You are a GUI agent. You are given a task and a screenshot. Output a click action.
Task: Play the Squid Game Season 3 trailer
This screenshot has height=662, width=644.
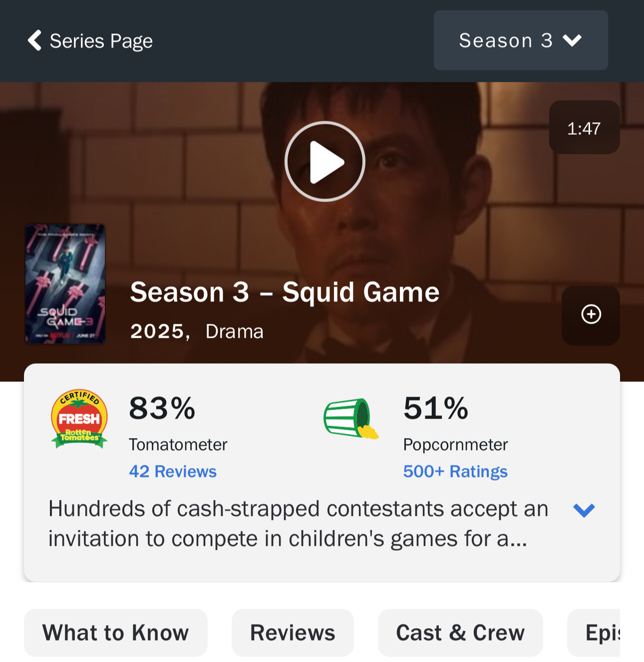(x=325, y=162)
